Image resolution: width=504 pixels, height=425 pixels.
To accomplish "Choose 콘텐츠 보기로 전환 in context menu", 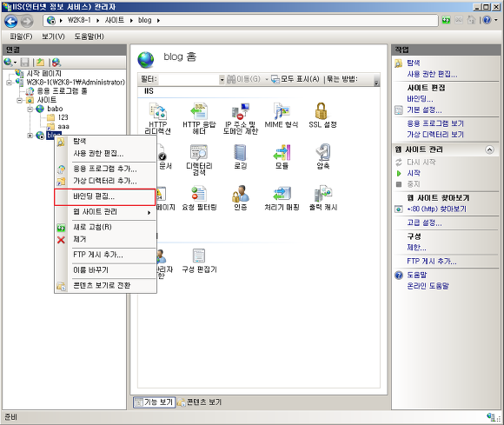I will point(105,285).
